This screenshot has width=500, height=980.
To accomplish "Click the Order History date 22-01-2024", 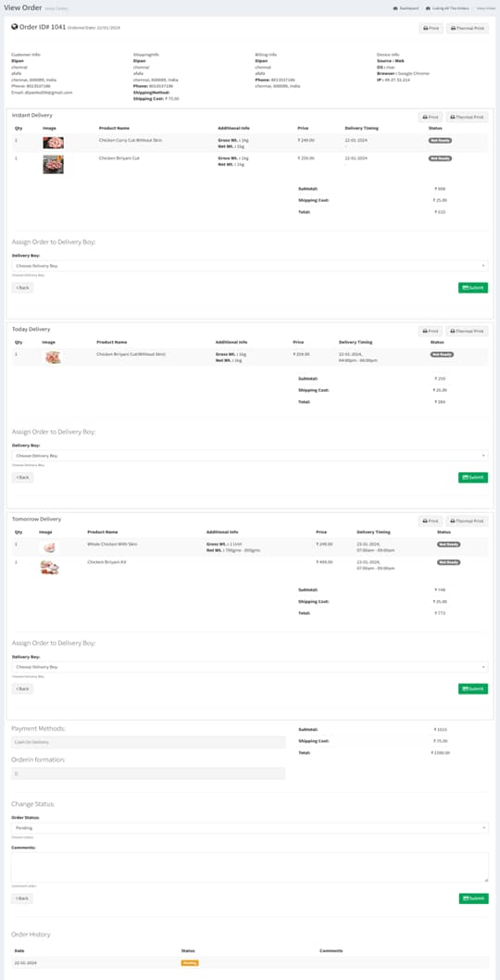I will (x=26, y=963).
